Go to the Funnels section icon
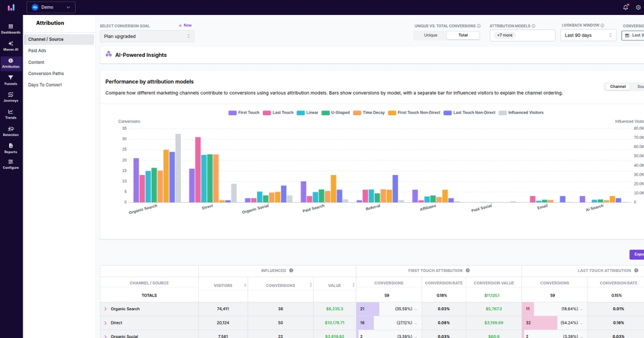644x338 pixels. tap(11, 80)
